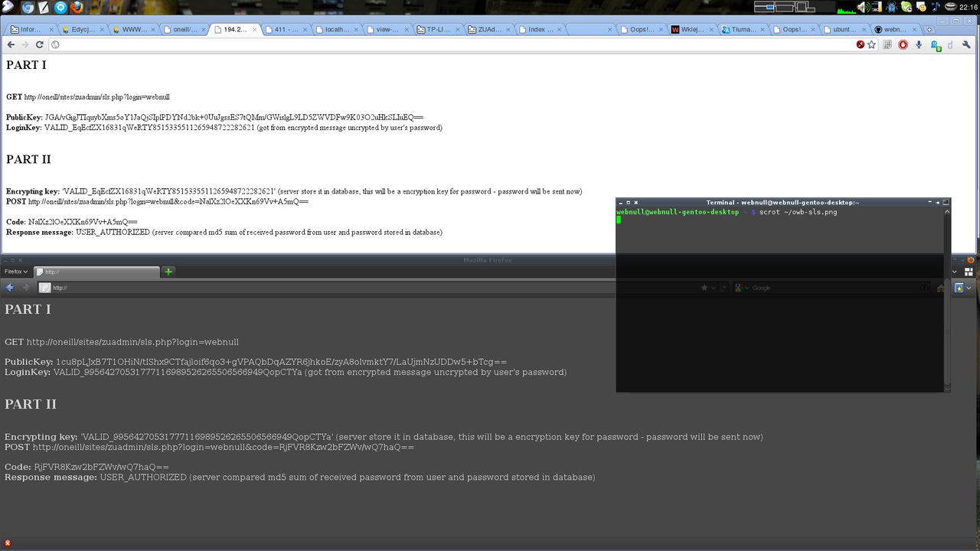980x551 pixels.
Task: Click the red blocked-content icon in Chrome omnibox
Action: pyautogui.click(x=861, y=44)
